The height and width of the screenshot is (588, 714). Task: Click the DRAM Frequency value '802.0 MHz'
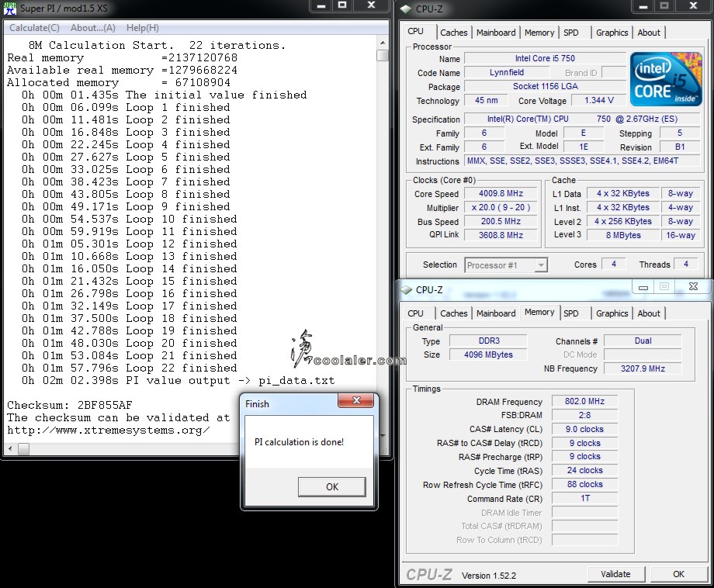[x=584, y=401]
